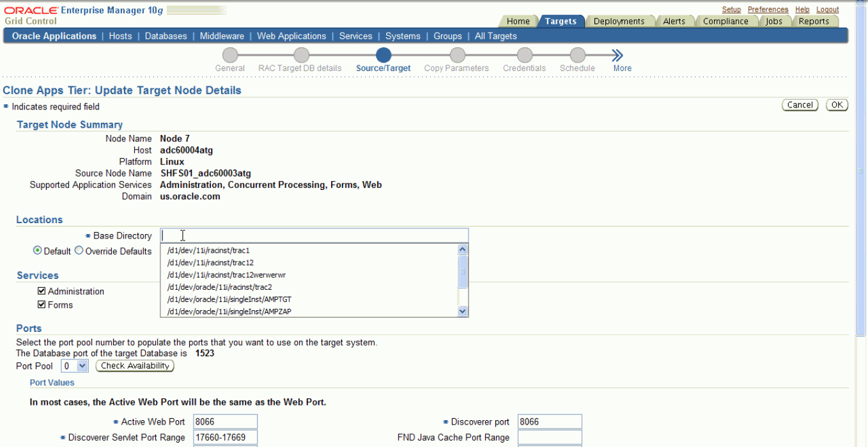Open the Targets tab
This screenshot has height=447, width=868.
(x=561, y=21)
